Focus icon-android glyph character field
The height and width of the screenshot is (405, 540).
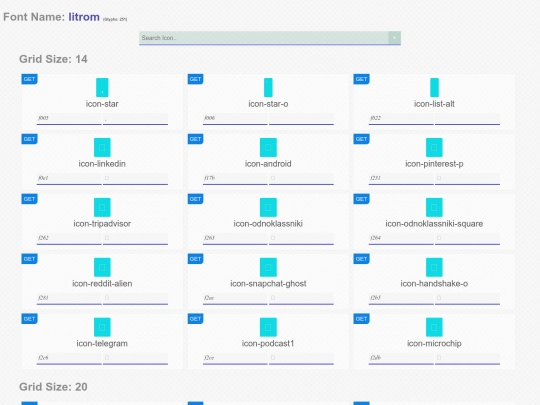tap(301, 178)
